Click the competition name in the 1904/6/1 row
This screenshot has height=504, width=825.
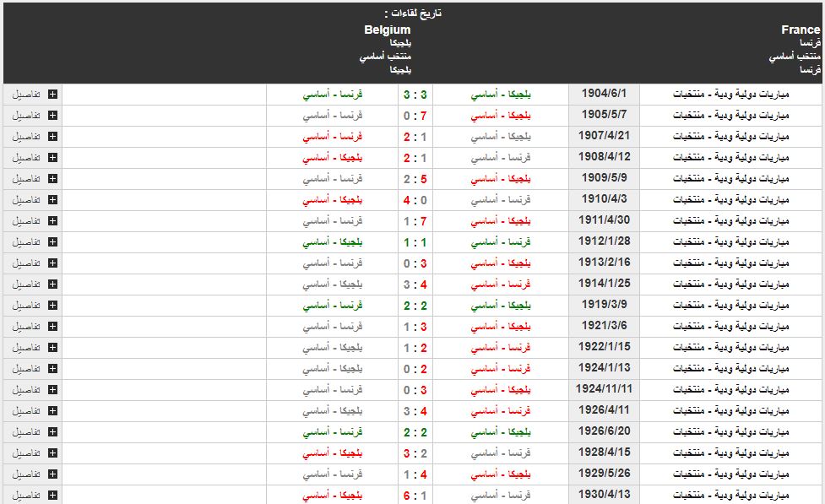[730, 95]
